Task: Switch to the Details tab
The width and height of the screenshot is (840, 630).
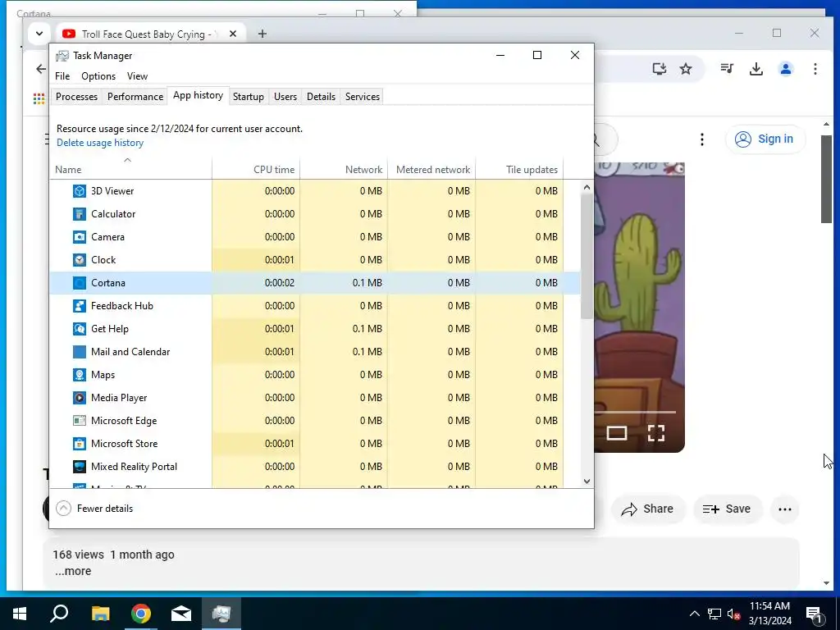Action: (321, 97)
